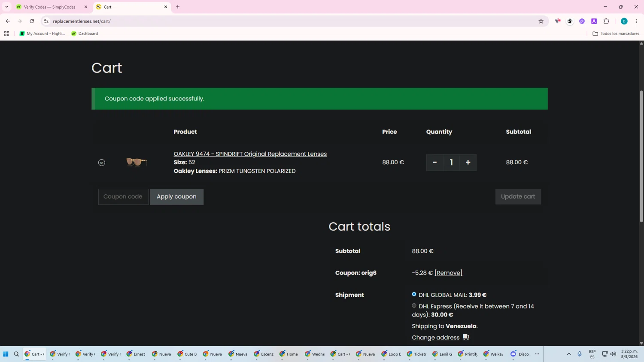Viewport: 644px width, 362px height.
Task: Switch to the Weikav taskbar window
Action: [x=493, y=354]
